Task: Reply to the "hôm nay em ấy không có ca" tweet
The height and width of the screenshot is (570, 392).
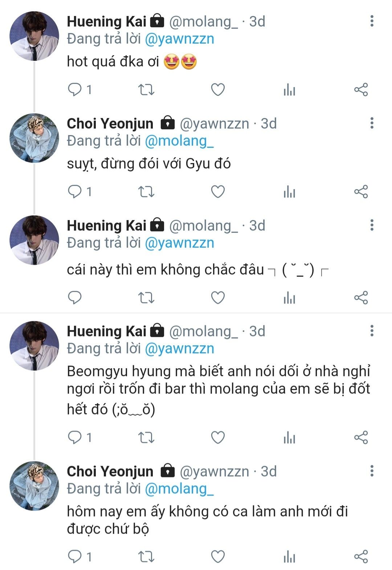Action: 75,556
